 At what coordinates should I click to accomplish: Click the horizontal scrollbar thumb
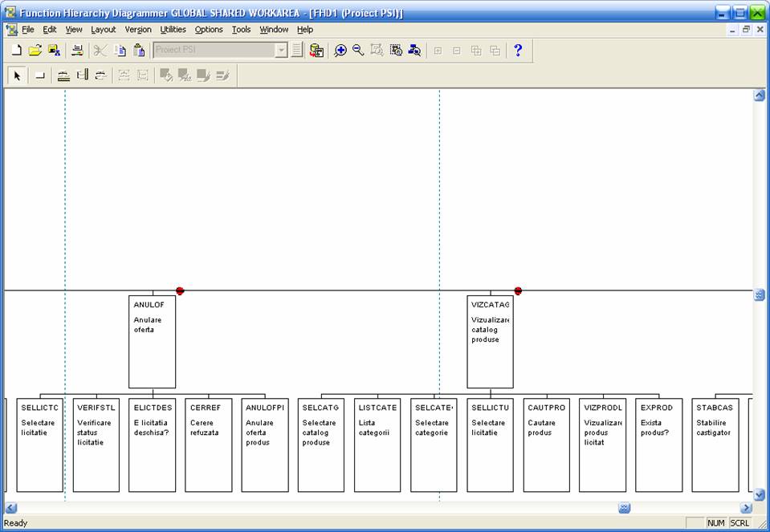click(624, 508)
